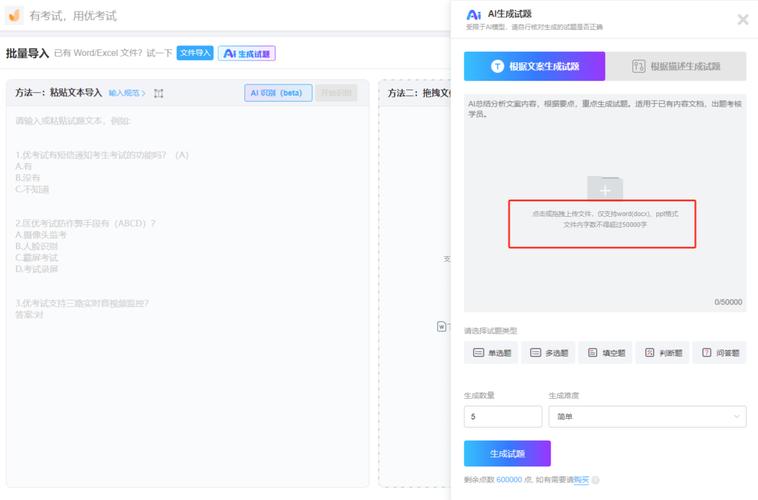Close the AI生成试题 panel
This screenshot has width=758, height=500.
[743, 19]
